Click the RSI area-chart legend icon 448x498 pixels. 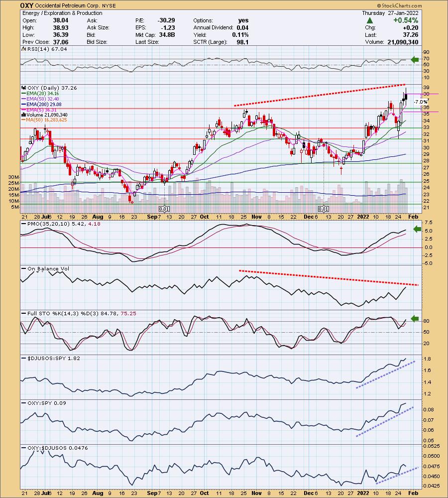tap(24, 49)
